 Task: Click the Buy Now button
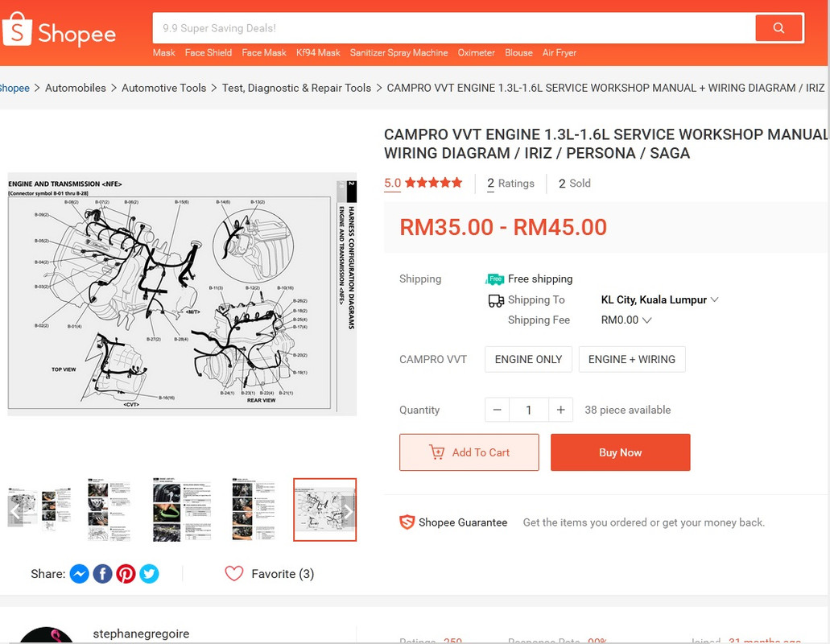point(621,452)
